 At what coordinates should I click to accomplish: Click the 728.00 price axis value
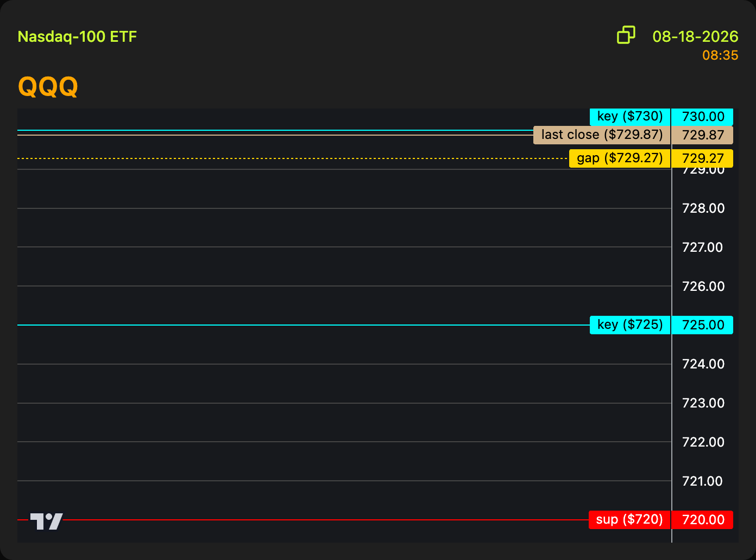[703, 208]
